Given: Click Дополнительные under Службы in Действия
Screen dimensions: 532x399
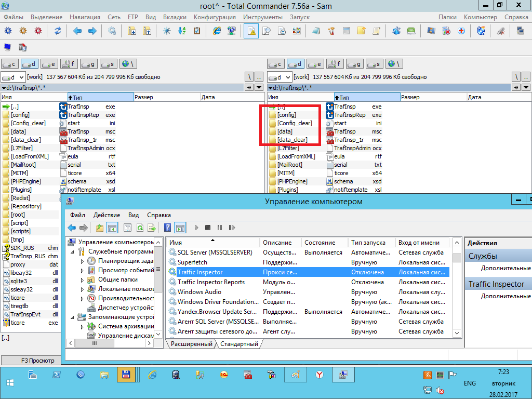Looking at the screenshot, I should coord(506,268).
